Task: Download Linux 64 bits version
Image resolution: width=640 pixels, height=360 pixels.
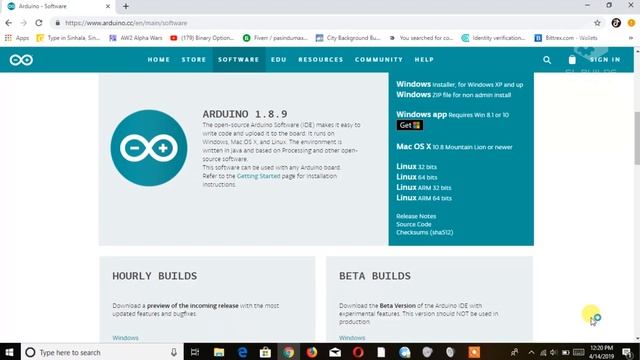Action: 417,177
